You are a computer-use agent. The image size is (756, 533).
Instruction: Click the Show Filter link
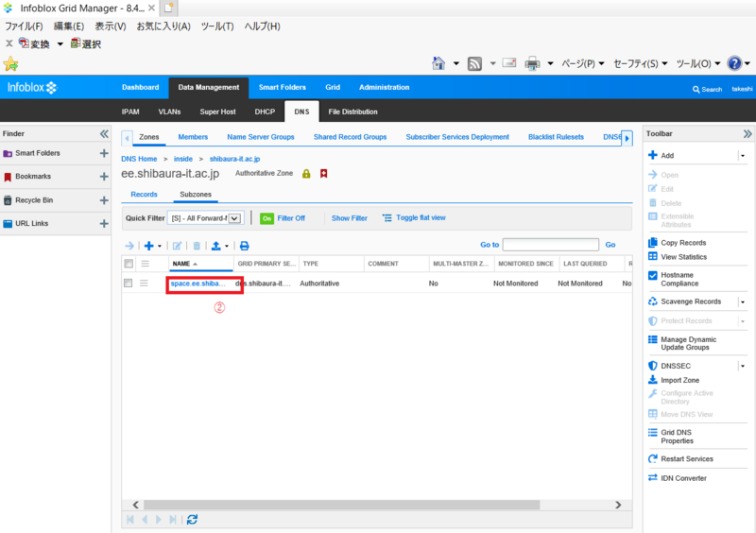point(349,218)
